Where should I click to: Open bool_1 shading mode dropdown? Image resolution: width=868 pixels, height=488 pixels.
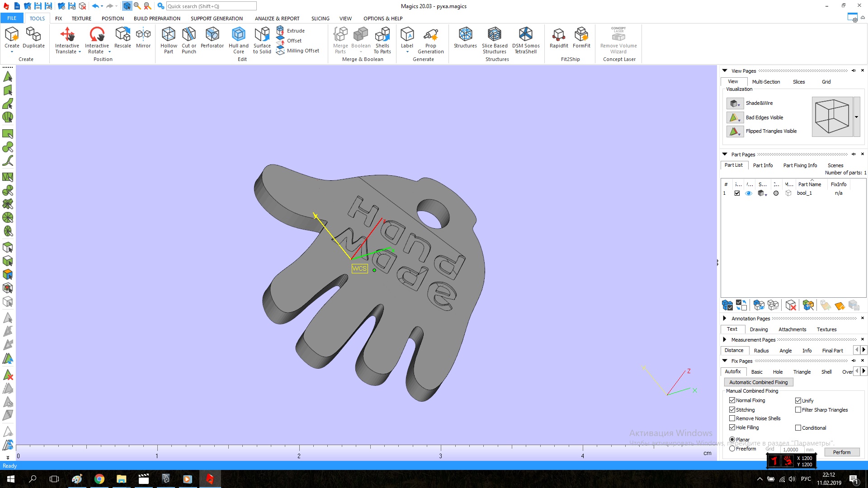[x=766, y=194]
